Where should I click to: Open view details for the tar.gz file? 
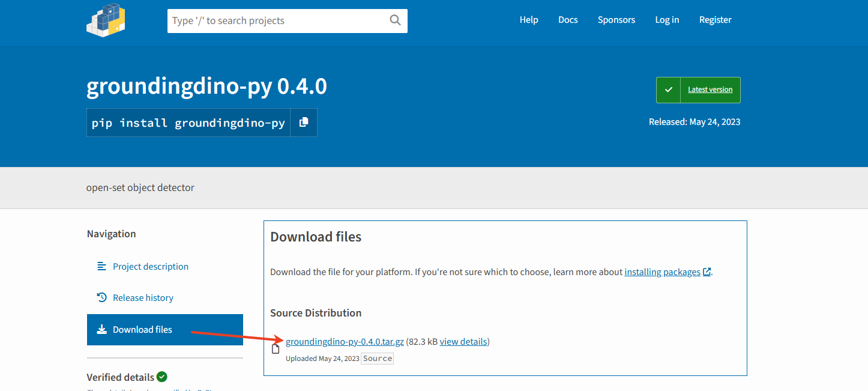[463, 341]
